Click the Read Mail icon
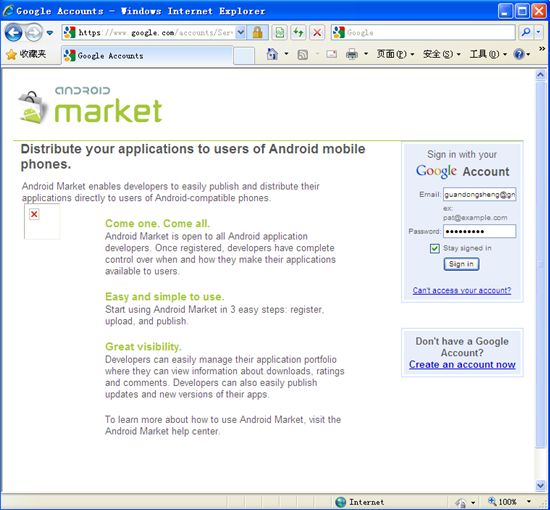This screenshot has height=510, width=550. [331, 54]
